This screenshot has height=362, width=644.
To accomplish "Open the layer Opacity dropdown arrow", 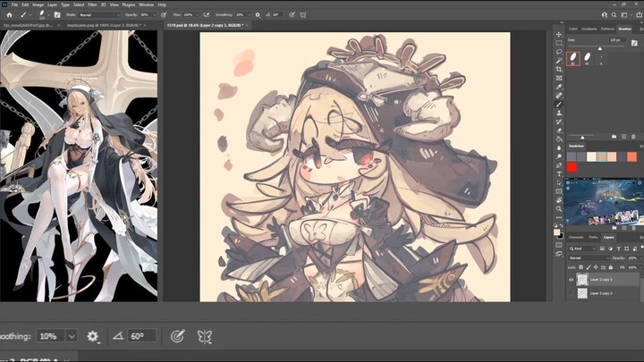I will 640,258.
